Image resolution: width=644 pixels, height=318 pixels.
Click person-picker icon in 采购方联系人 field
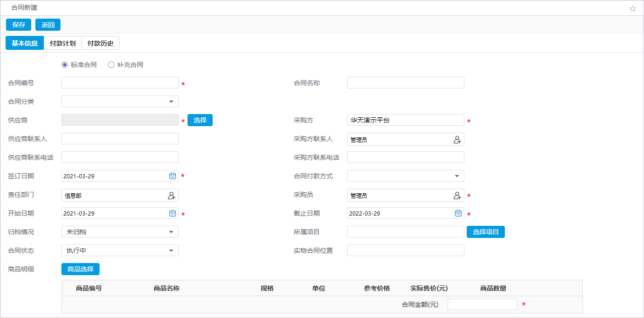(457, 139)
